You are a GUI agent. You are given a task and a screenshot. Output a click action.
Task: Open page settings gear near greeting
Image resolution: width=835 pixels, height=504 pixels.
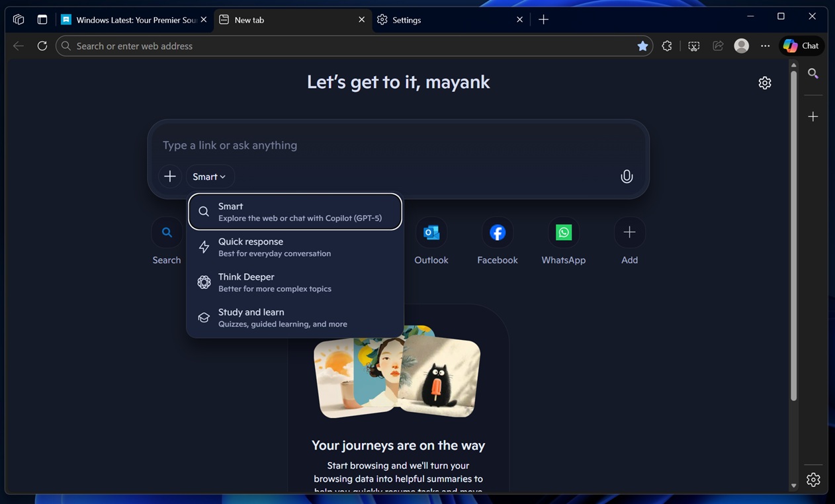pos(765,83)
